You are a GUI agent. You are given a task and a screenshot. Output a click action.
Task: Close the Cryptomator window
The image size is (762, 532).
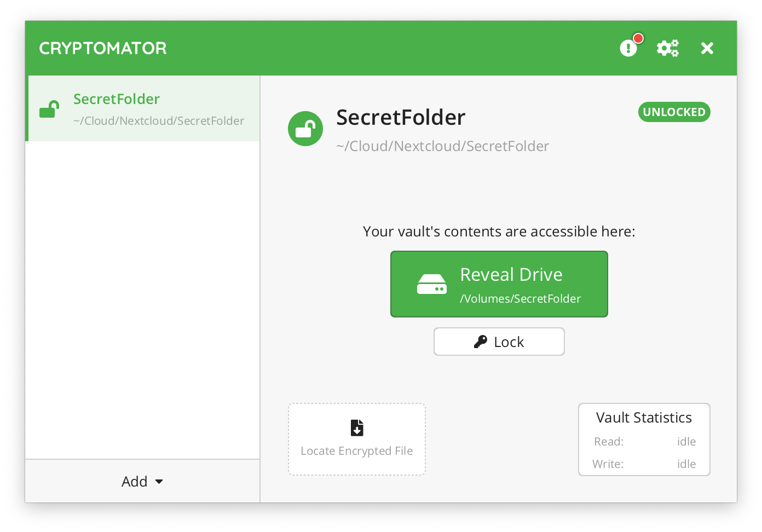pyautogui.click(x=707, y=48)
